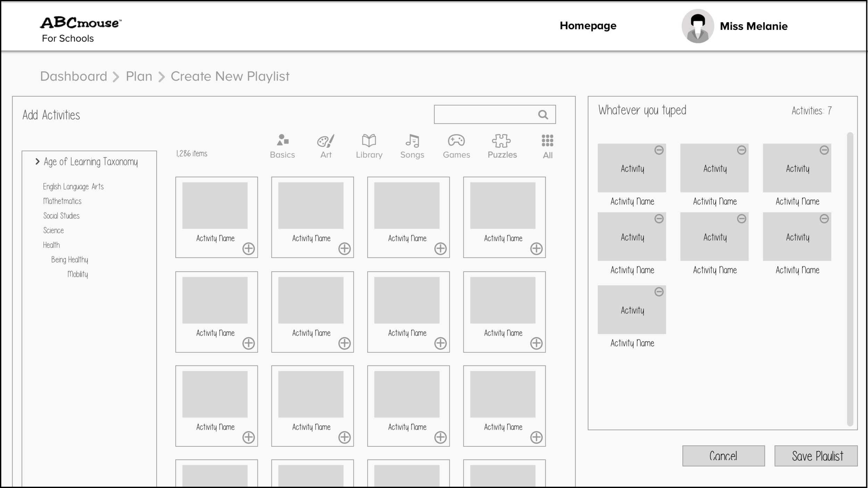Click the Create New Playlist breadcrumb
Screen dimensions: 868x488
coord(230,76)
